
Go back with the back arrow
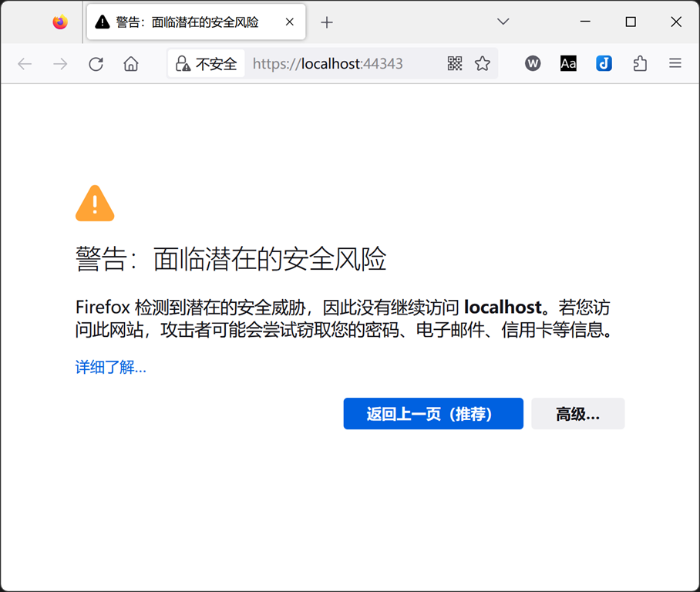25,64
